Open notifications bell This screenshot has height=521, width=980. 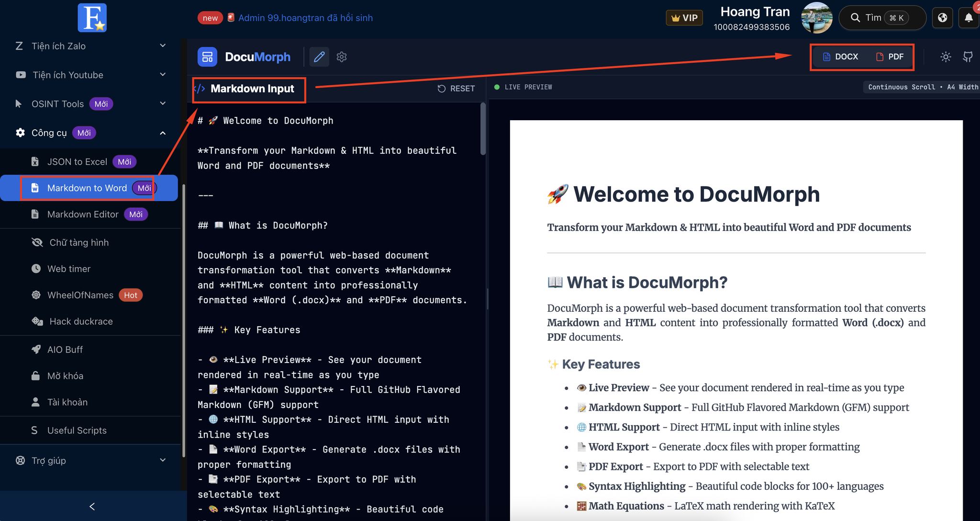coord(969,18)
